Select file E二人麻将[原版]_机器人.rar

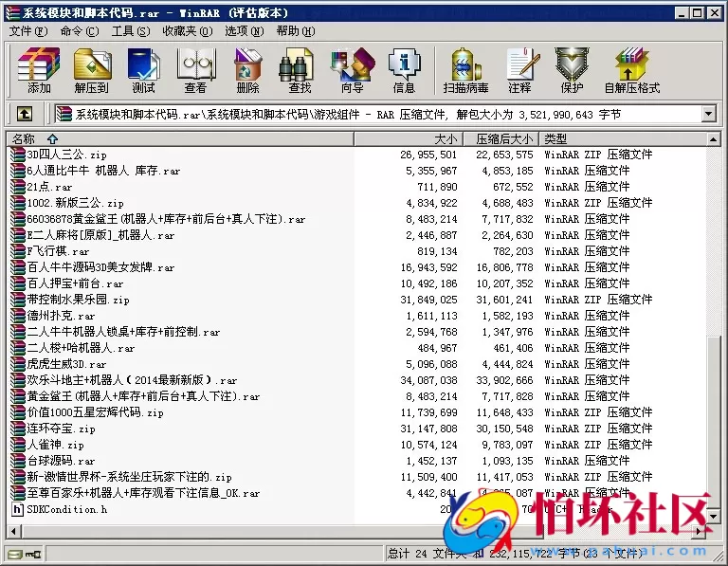pyautogui.click(x=100, y=235)
